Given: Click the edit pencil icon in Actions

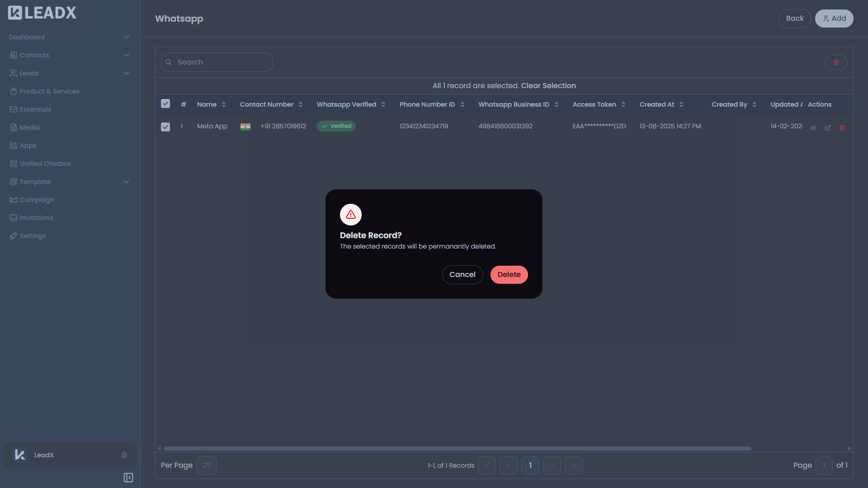Looking at the screenshot, I should coord(827,128).
